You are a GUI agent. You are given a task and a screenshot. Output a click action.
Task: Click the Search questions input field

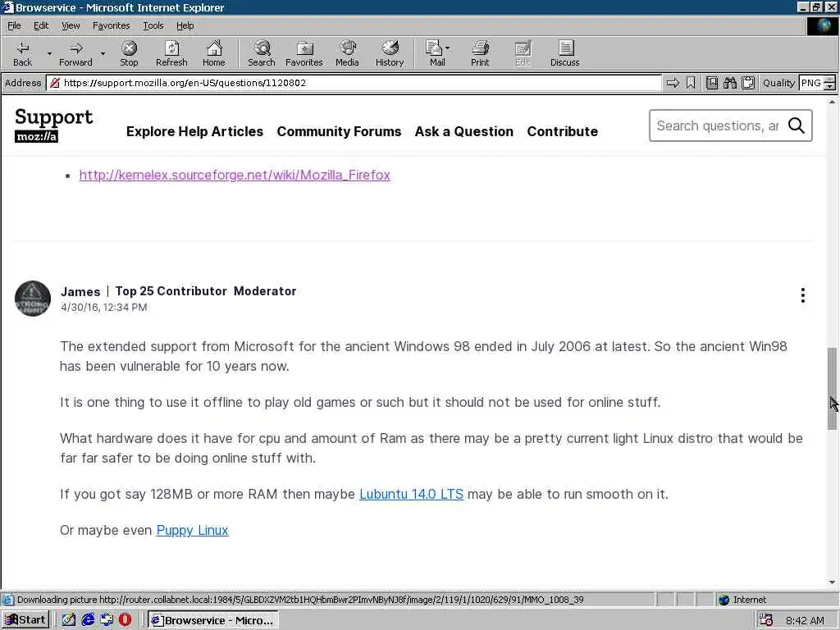click(x=717, y=126)
